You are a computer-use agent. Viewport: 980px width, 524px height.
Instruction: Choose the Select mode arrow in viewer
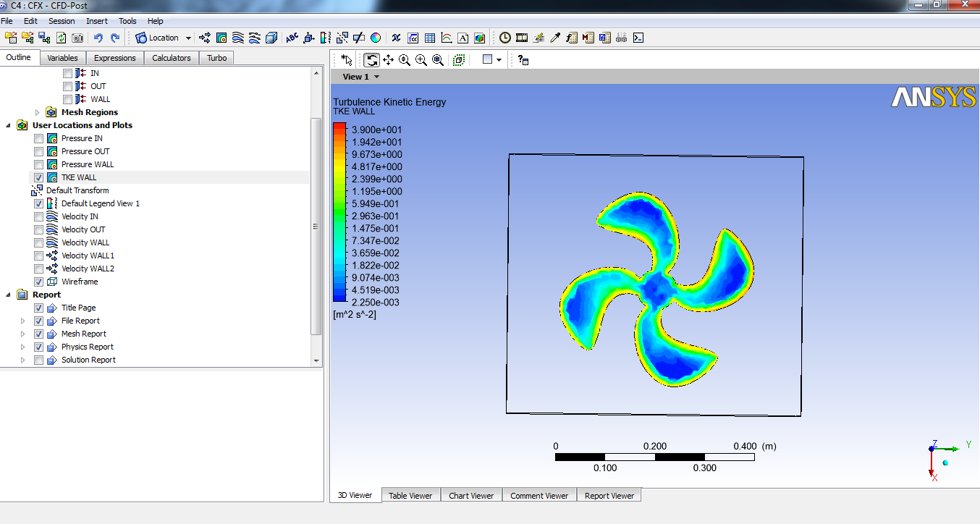[x=346, y=60]
